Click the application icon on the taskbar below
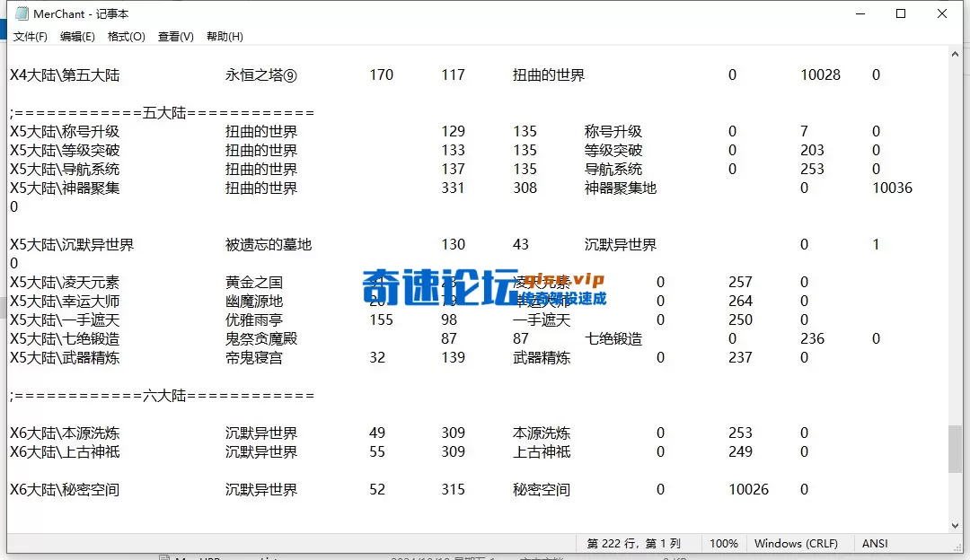 click(162, 556)
